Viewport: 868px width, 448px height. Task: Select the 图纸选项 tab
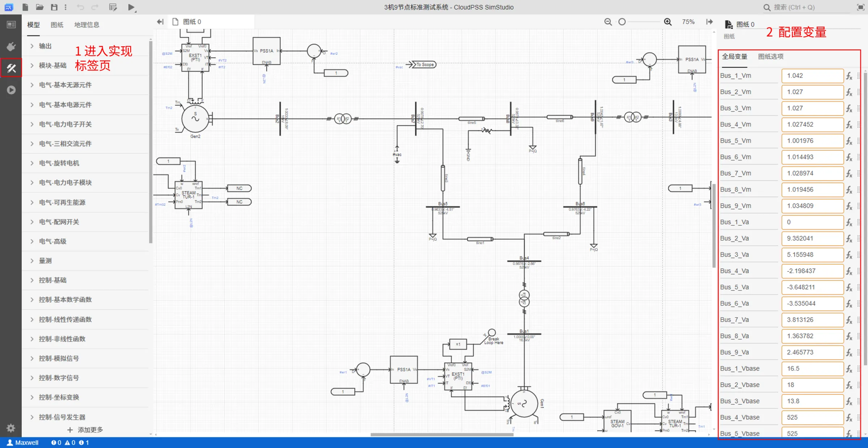pyautogui.click(x=771, y=56)
